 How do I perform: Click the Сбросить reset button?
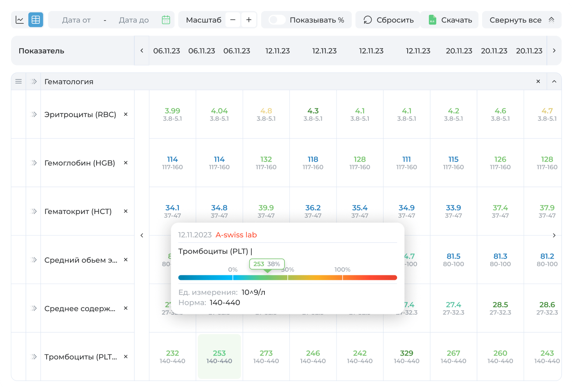coord(388,20)
